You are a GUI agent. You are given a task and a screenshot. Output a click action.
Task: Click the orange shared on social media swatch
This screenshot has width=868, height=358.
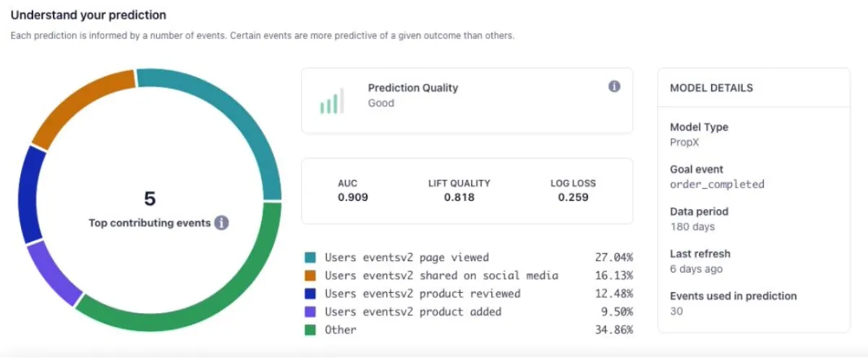[310, 276]
